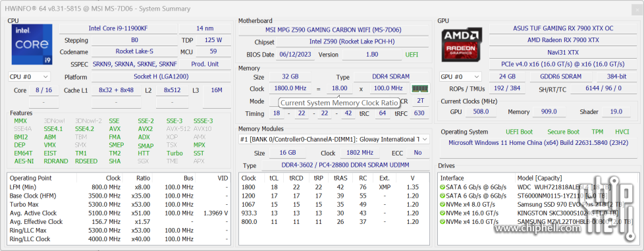Click the status icon for the Samsung 970 EVO

pyautogui.click(x=442, y=204)
